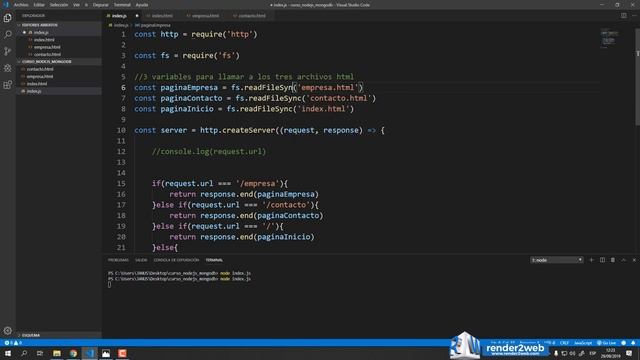Open the Terminal menu

coord(122,5)
